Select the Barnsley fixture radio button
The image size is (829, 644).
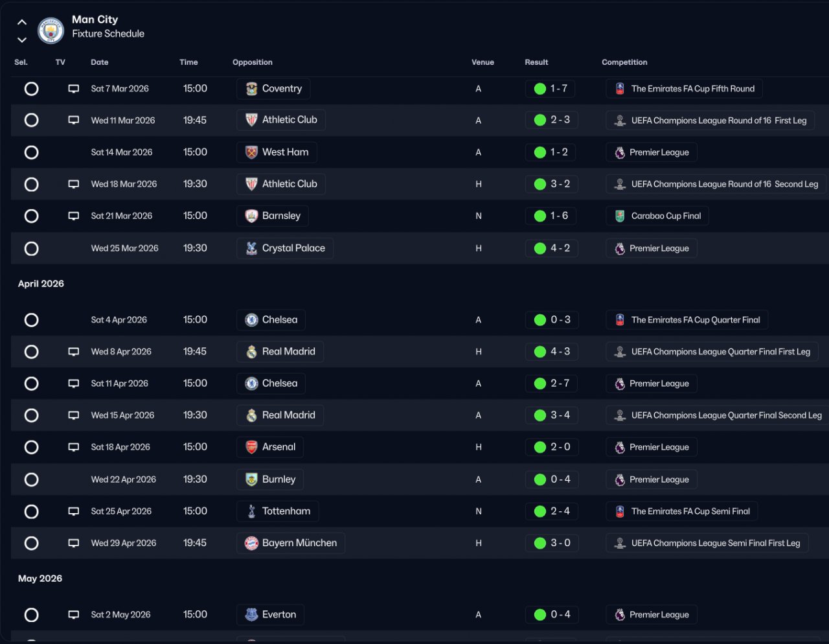pyautogui.click(x=31, y=216)
